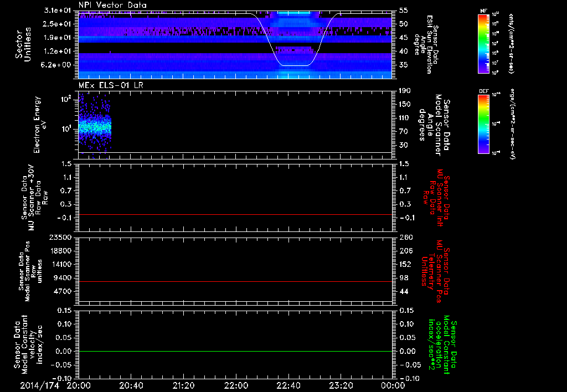Click the 1.9e+01 sector tick label
The height and width of the screenshot is (392, 567).
point(58,38)
